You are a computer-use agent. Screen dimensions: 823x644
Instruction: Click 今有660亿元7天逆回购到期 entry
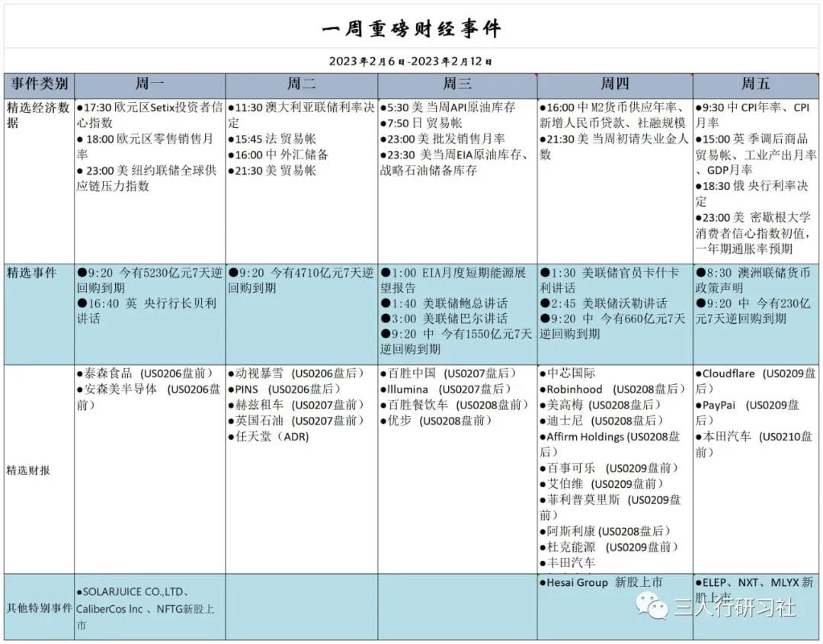613,326
